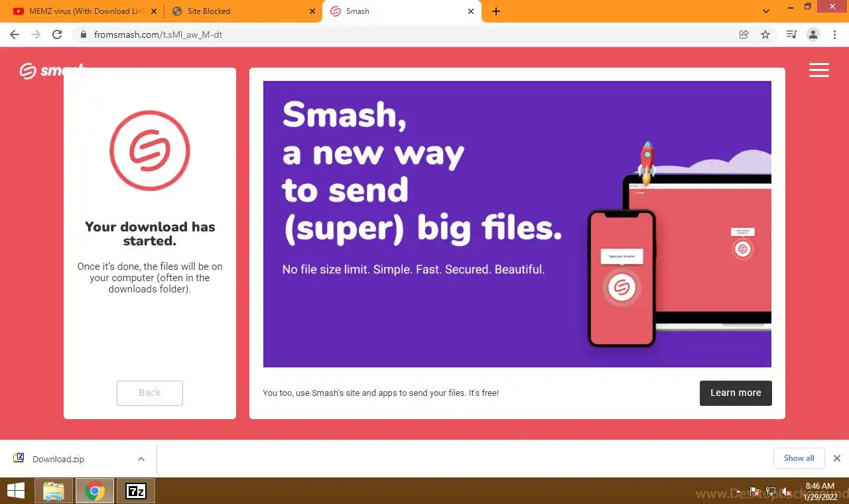Close the downloads bar

tap(837, 458)
